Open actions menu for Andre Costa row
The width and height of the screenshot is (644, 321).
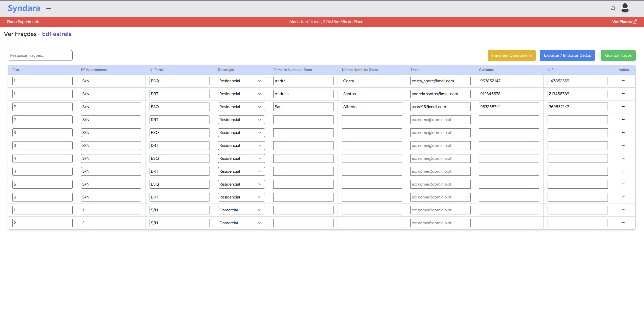tap(624, 81)
